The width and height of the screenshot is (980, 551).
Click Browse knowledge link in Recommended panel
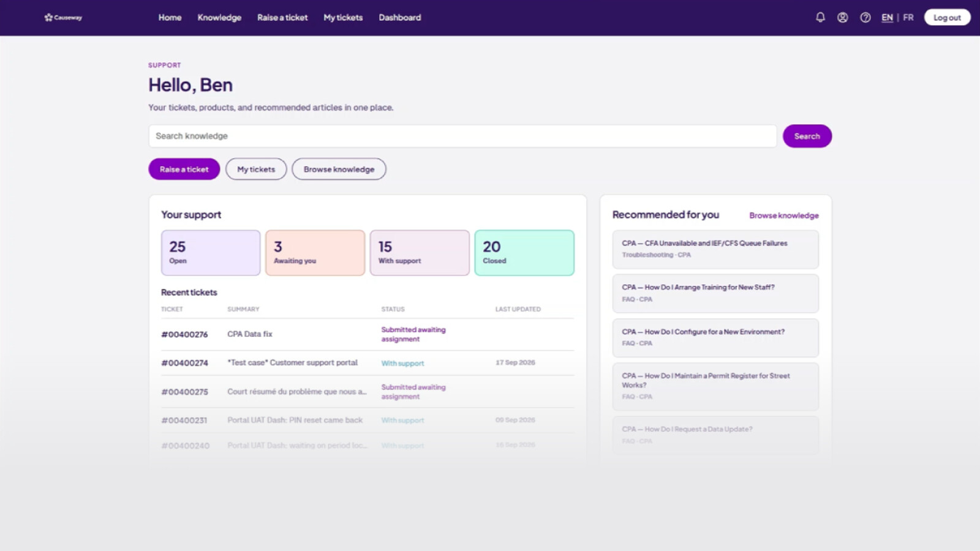click(x=784, y=216)
